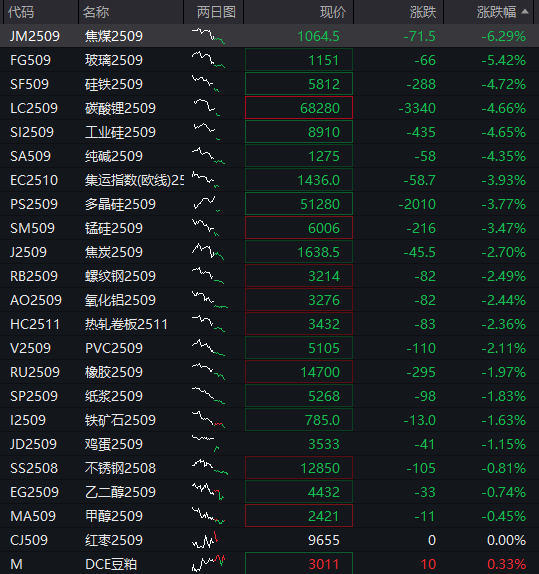Select the J2509 code cell
The width and height of the screenshot is (539, 574).
click(28, 252)
